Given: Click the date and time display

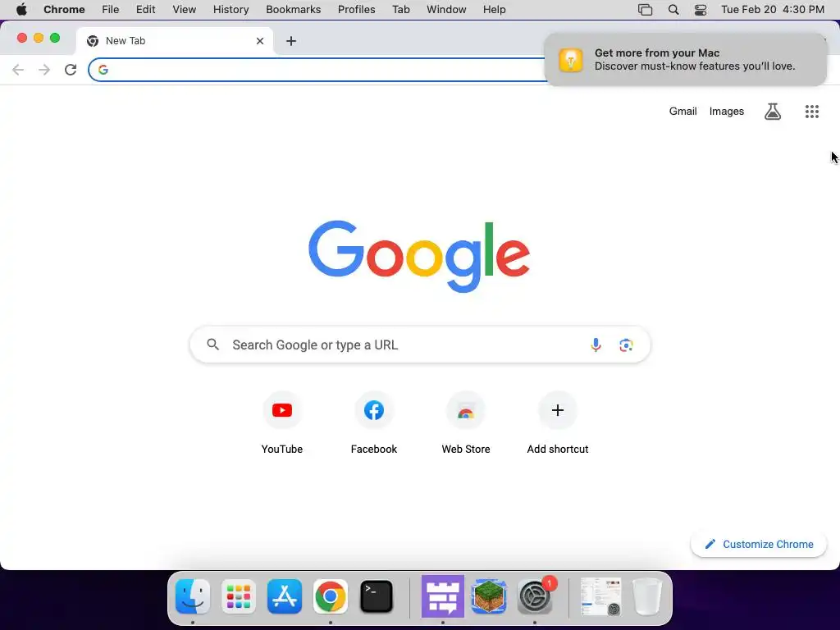Looking at the screenshot, I should point(773,10).
